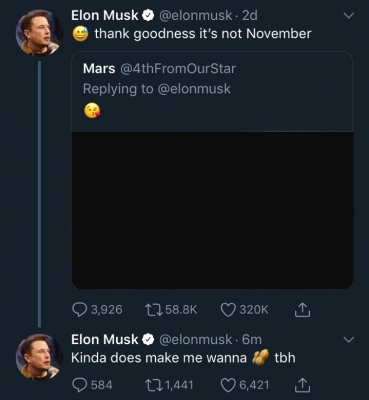Open Elon Musk's avatar on the bottom tweet
This screenshot has width=369, height=400.
pyautogui.click(x=39, y=357)
